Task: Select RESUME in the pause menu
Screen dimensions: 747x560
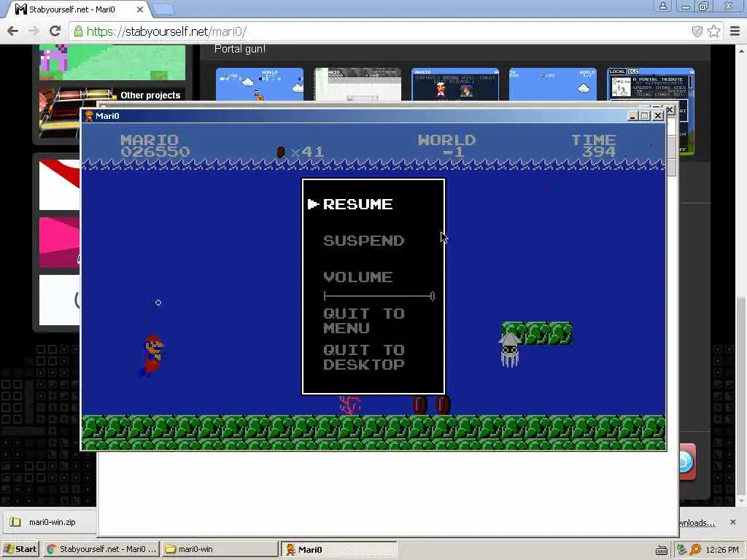Action: 357,204
